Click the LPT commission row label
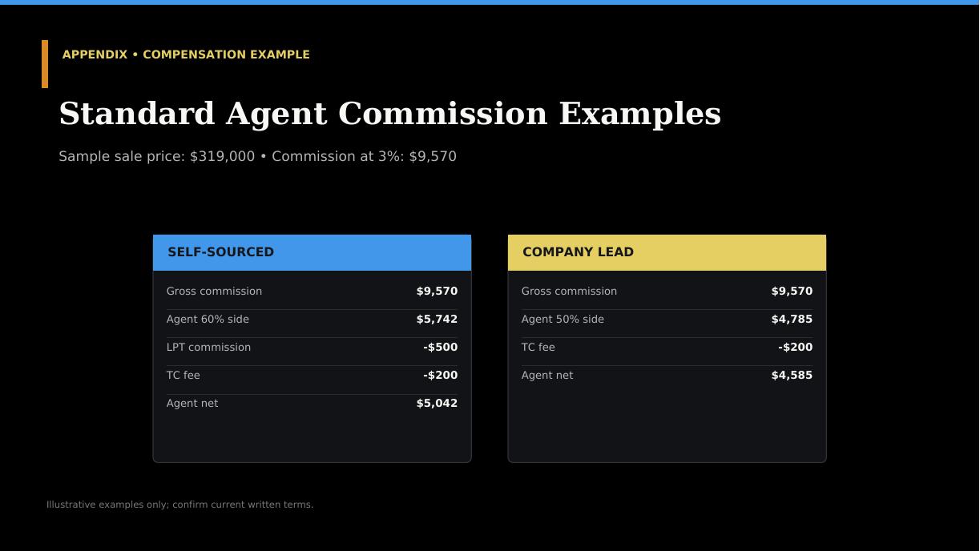980x551 pixels. pyautogui.click(x=208, y=348)
